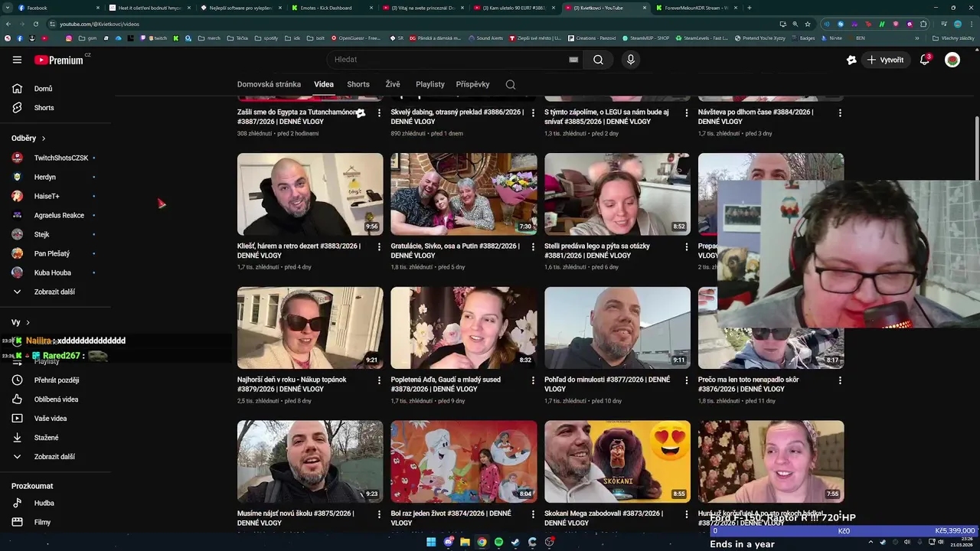Open options menu for Musíme nájsť novú školu
Image resolution: width=980 pixels, height=551 pixels.
pyautogui.click(x=379, y=514)
